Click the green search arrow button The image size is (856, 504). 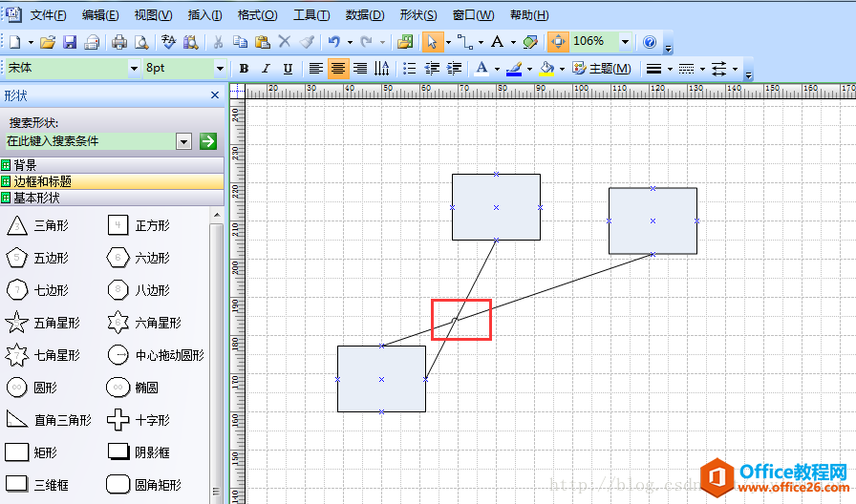click(x=208, y=141)
